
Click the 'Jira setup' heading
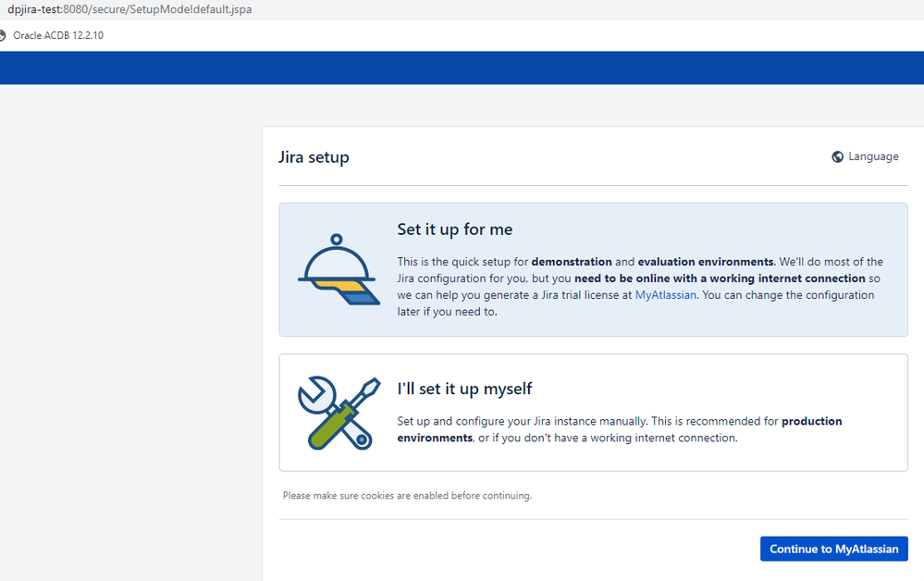click(x=314, y=157)
